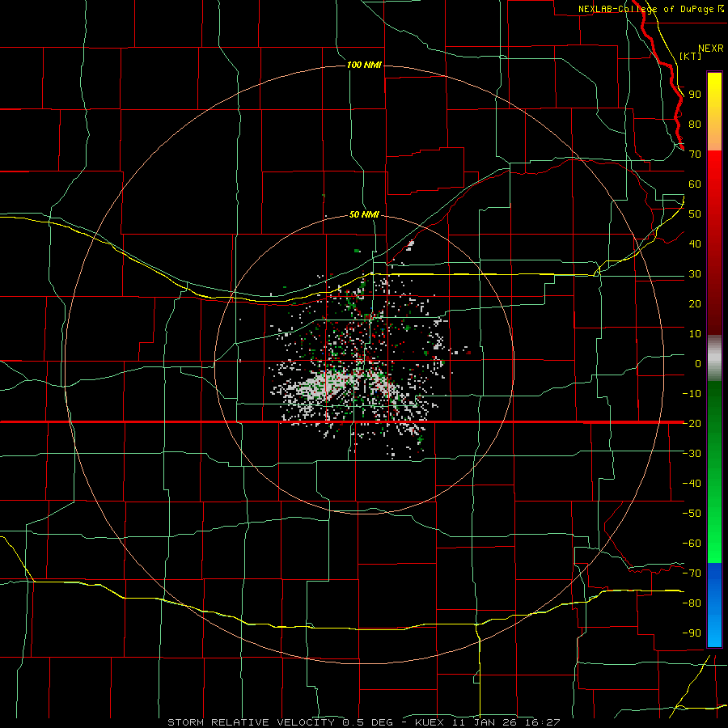Screen dimensions: 728x728
Task: Click the -50 value on velocity scale
Action: tap(692, 513)
